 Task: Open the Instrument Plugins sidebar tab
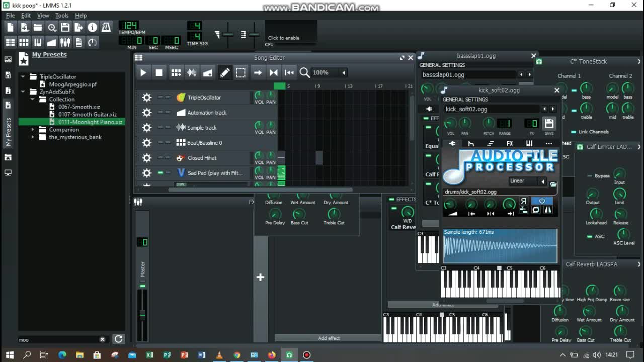pyautogui.click(x=8, y=59)
